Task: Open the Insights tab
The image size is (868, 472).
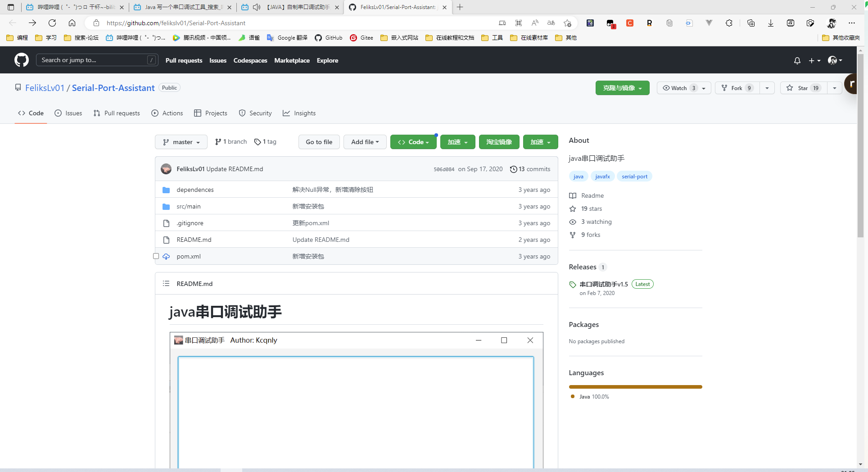Action: (299, 113)
